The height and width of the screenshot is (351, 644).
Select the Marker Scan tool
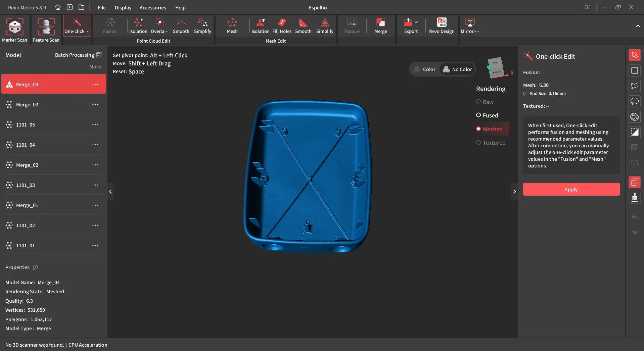[x=15, y=30]
